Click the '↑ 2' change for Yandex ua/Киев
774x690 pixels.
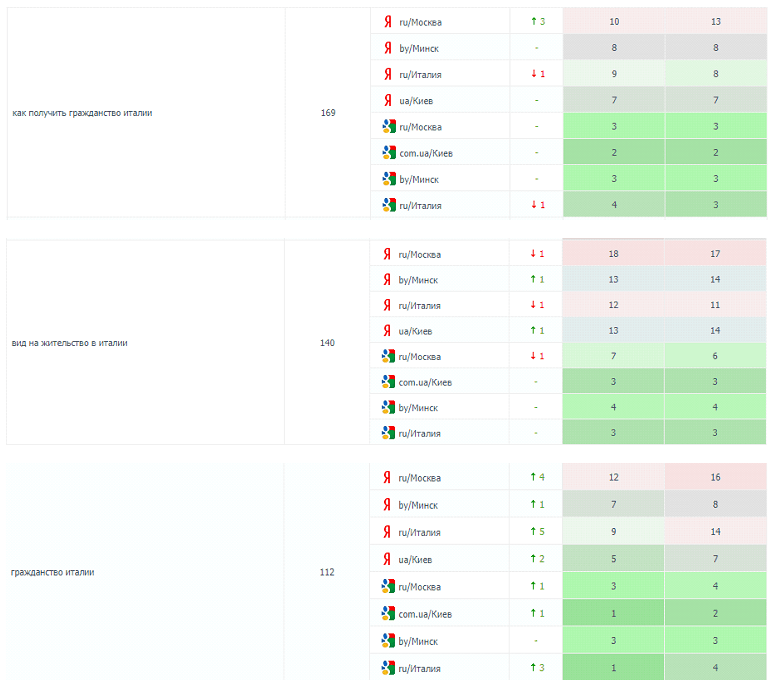click(537, 559)
